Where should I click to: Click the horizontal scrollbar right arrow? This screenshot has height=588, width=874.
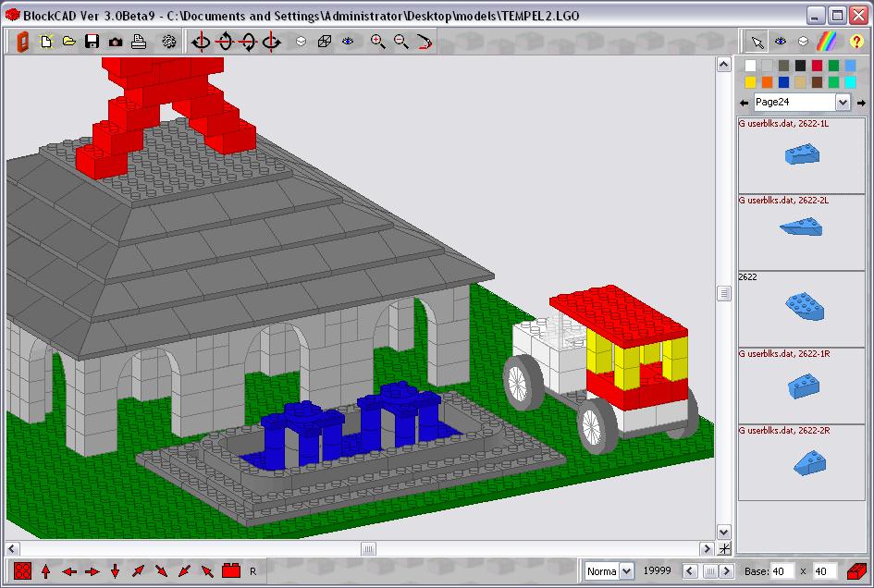tap(707, 549)
